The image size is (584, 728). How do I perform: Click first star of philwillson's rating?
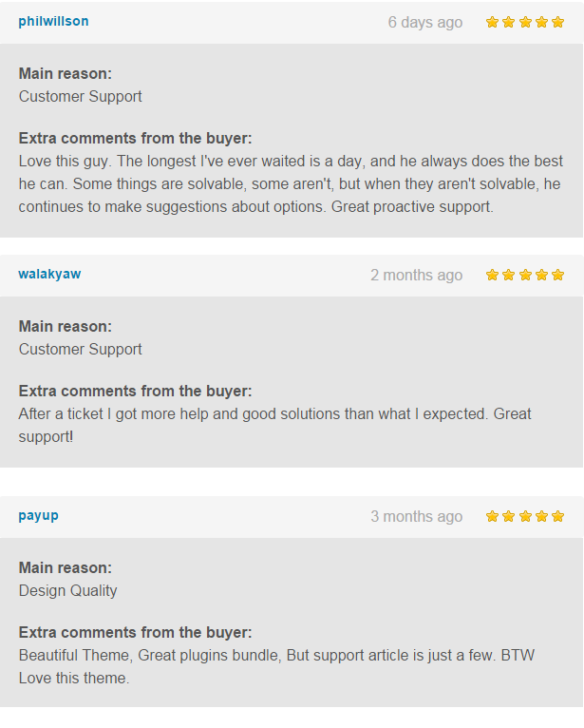(x=493, y=22)
